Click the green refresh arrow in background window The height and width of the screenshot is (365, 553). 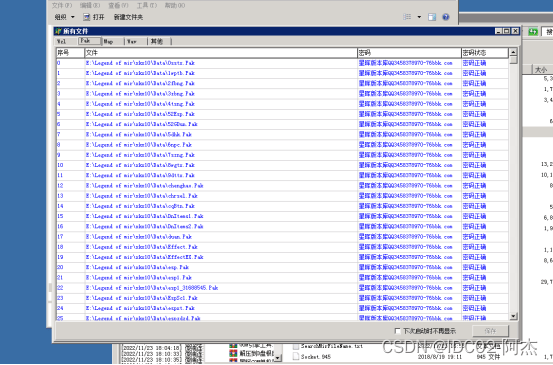click(x=533, y=32)
